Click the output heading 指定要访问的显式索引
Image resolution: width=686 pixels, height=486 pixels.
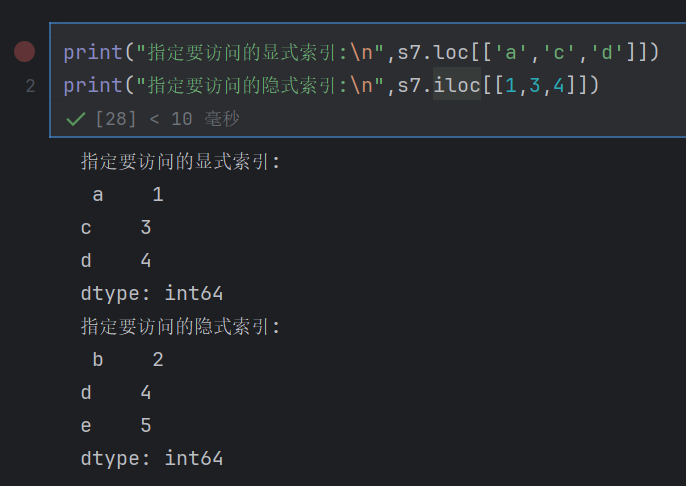[180, 161]
